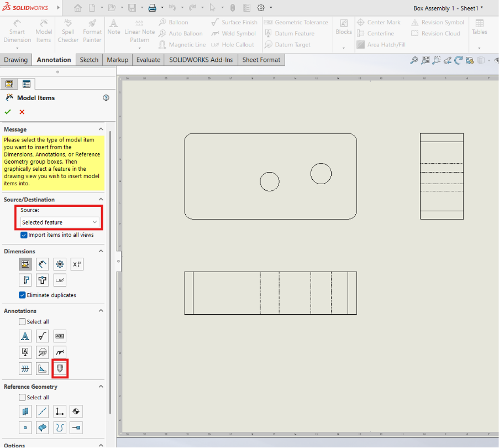Screen dimensions: 499x448
Task: Click the Print icon in the top toolbar
Action: coord(152,8)
